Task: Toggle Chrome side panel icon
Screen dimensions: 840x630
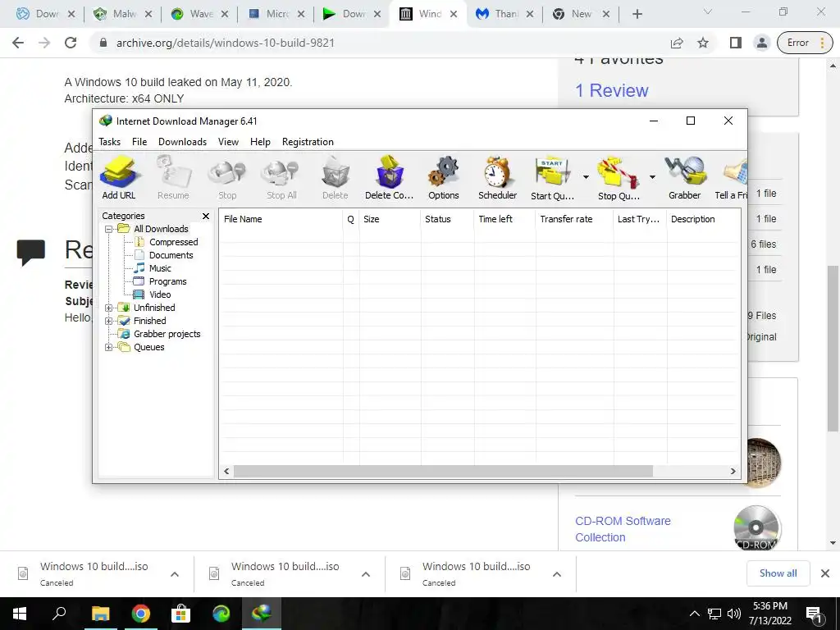Action: [736, 43]
